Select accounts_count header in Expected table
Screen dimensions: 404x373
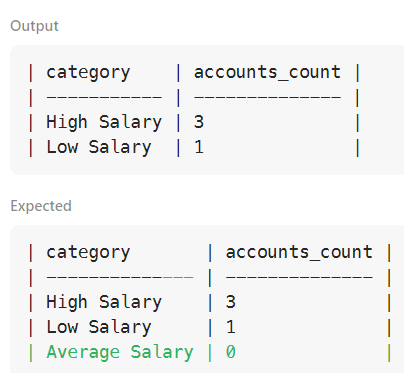pyautogui.click(x=299, y=252)
